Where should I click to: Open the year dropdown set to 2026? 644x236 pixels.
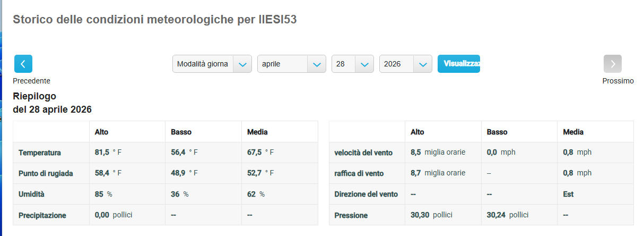405,64
